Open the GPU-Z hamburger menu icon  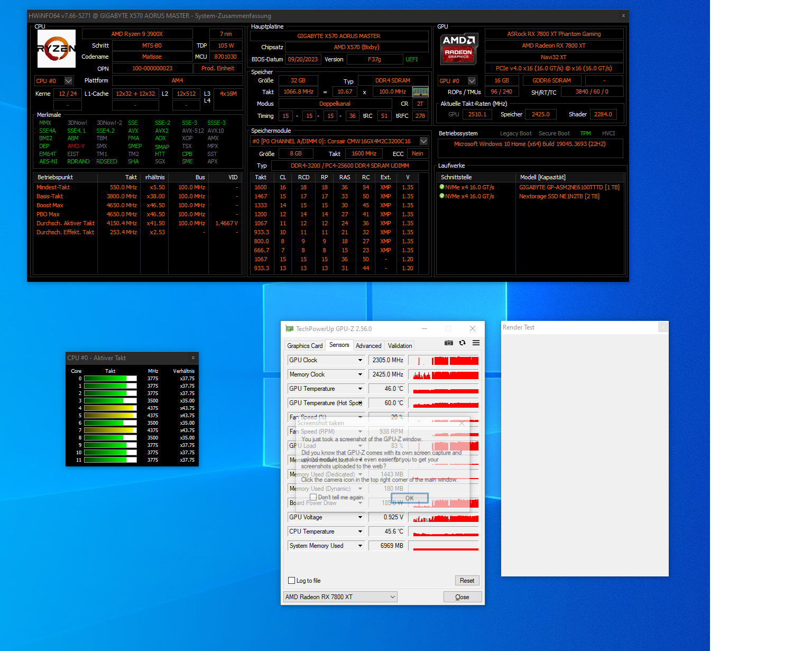[x=476, y=343]
